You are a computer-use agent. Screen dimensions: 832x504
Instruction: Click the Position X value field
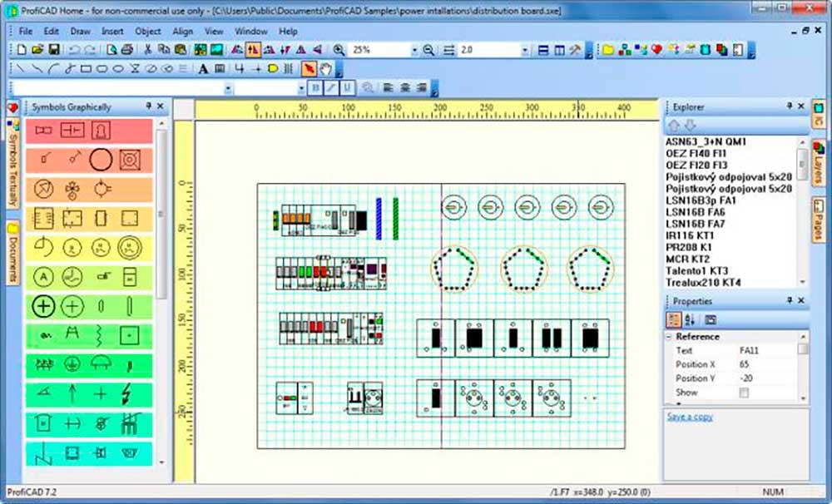767,364
